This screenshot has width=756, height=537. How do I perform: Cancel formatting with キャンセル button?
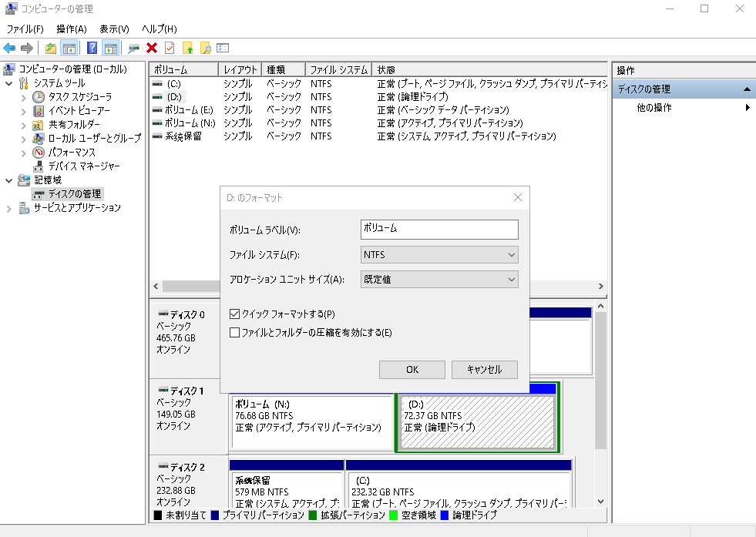(x=485, y=369)
